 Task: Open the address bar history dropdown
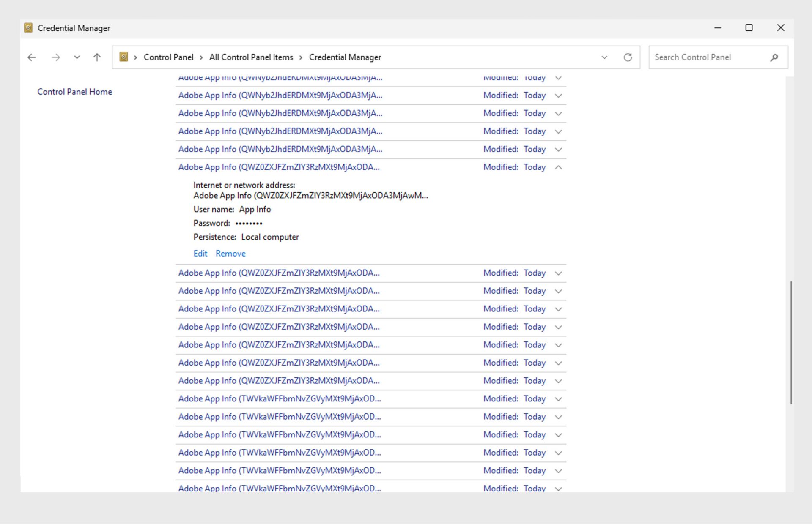click(x=604, y=57)
